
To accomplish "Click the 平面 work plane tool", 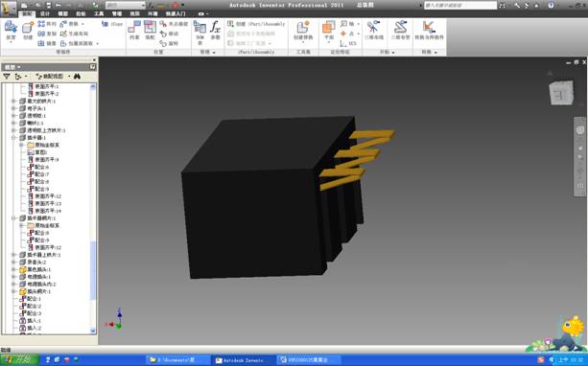I will point(328,30).
